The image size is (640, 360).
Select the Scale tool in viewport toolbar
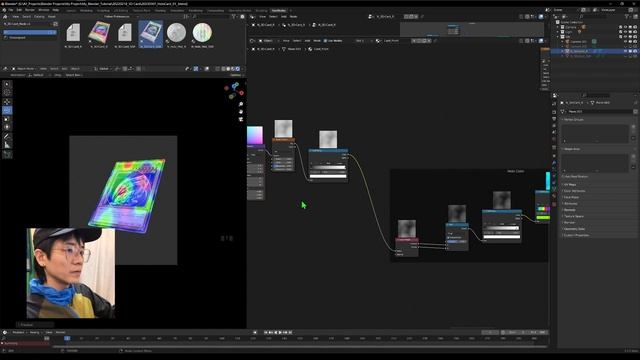[7, 119]
